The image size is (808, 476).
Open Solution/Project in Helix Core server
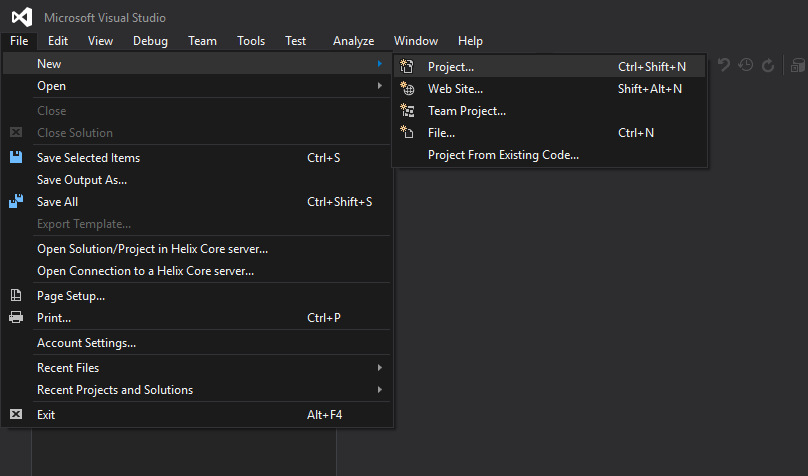(x=197, y=248)
